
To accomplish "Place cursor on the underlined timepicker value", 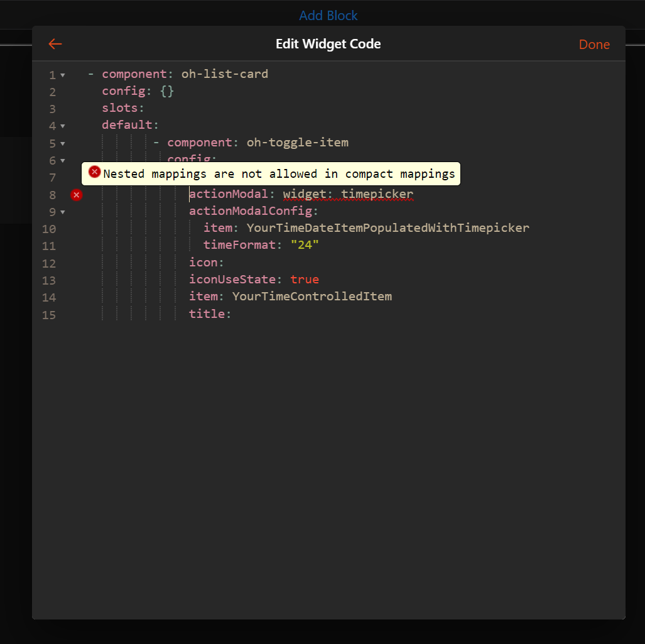I will 377,194.
